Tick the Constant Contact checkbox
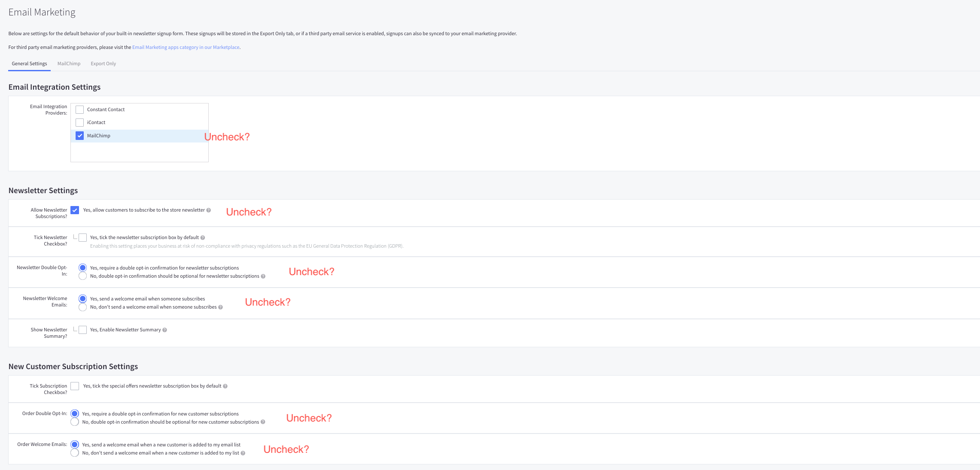The width and height of the screenshot is (980, 470). pyautogui.click(x=80, y=109)
